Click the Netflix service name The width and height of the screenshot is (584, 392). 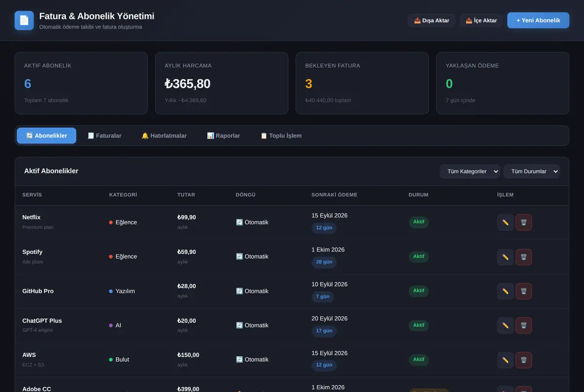click(31, 217)
